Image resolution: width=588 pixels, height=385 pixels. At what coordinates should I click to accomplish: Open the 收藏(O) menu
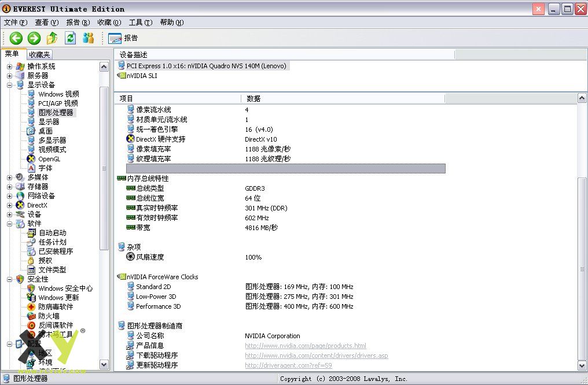pyautogui.click(x=109, y=23)
